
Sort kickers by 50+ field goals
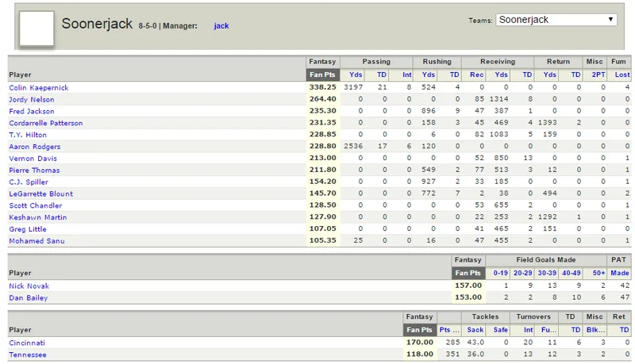[x=598, y=273]
